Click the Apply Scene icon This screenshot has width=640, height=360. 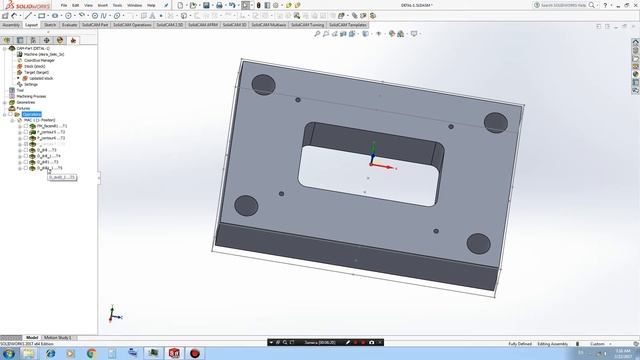tap(401, 34)
